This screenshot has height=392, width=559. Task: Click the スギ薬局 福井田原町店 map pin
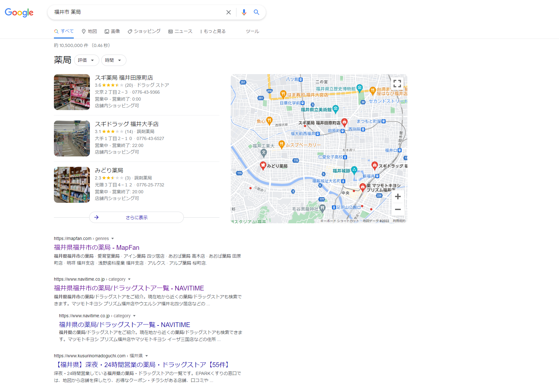click(345, 122)
